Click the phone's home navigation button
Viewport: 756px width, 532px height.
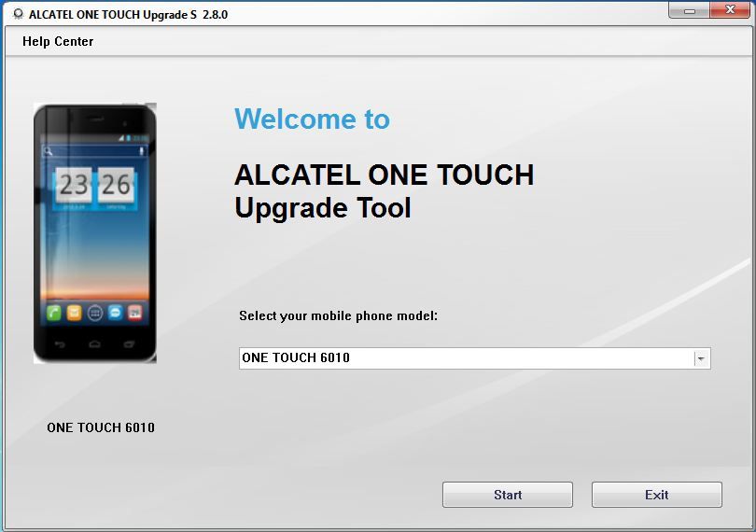(x=94, y=344)
